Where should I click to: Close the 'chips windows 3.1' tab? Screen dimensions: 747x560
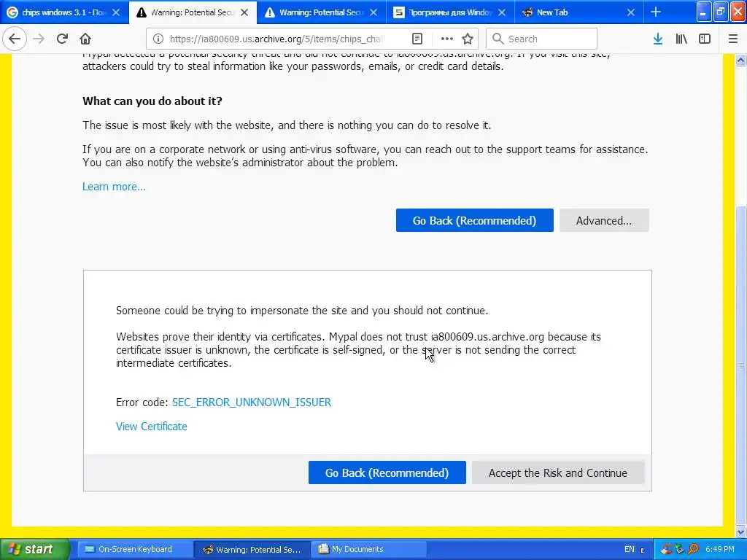[x=116, y=12]
